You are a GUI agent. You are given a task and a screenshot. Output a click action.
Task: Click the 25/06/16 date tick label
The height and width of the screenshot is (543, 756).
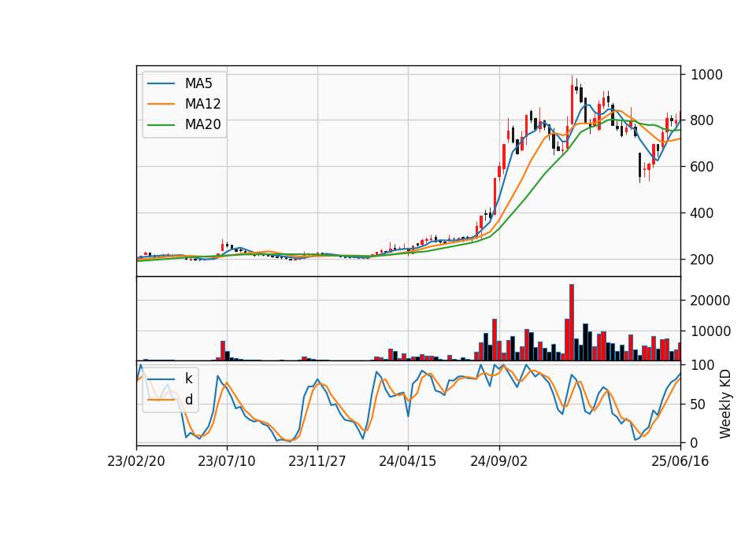tap(680, 461)
